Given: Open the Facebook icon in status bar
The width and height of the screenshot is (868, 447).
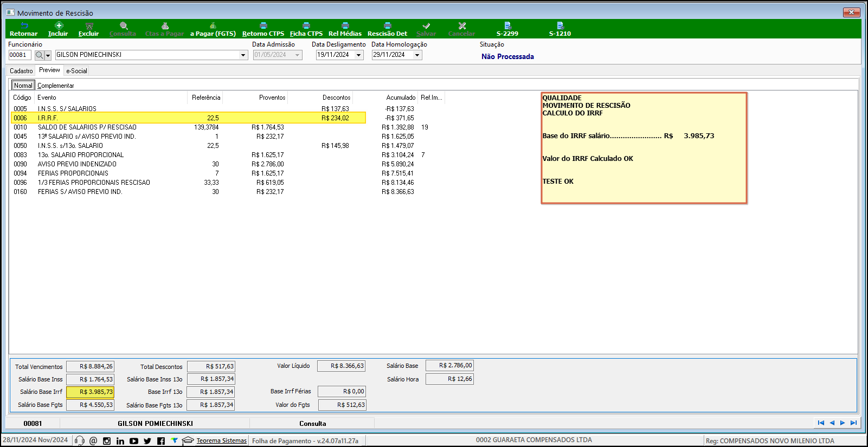Looking at the screenshot, I should pos(161,441).
